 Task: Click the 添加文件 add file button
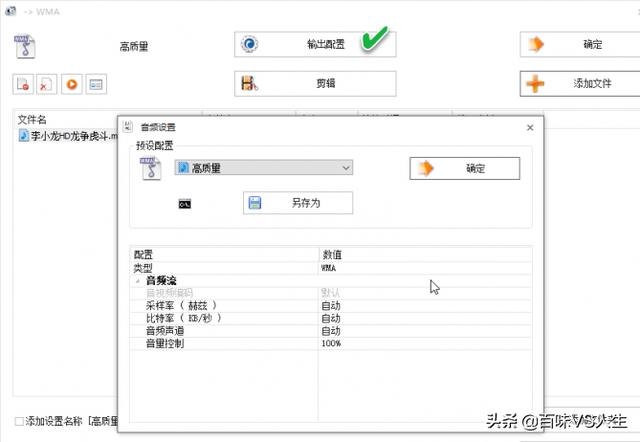click(580, 84)
